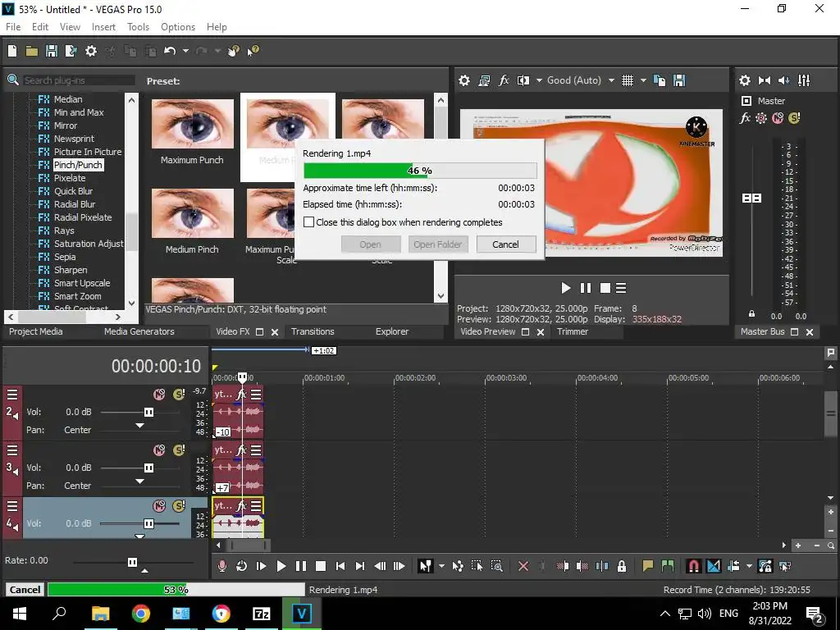This screenshot has height=630, width=840.
Task: Open the Insert menu
Action: point(103,27)
